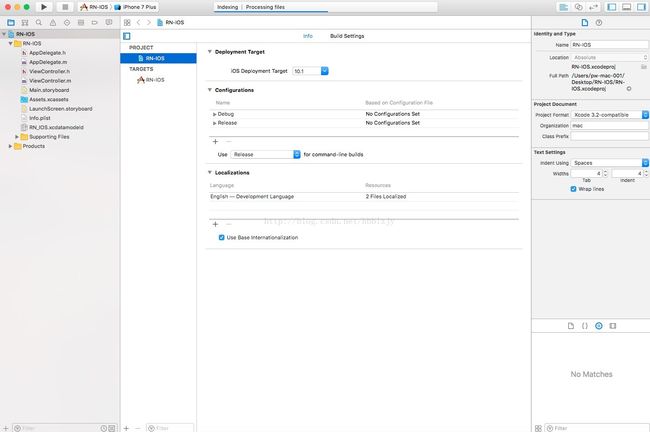Show the File Template library
The width and height of the screenshot is (650, 432).
coord(571,326)
